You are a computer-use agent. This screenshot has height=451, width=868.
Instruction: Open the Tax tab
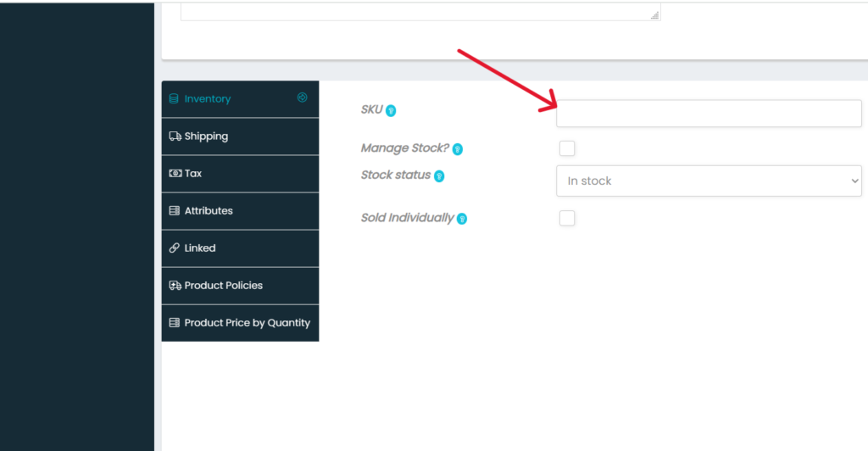point(193,173)
